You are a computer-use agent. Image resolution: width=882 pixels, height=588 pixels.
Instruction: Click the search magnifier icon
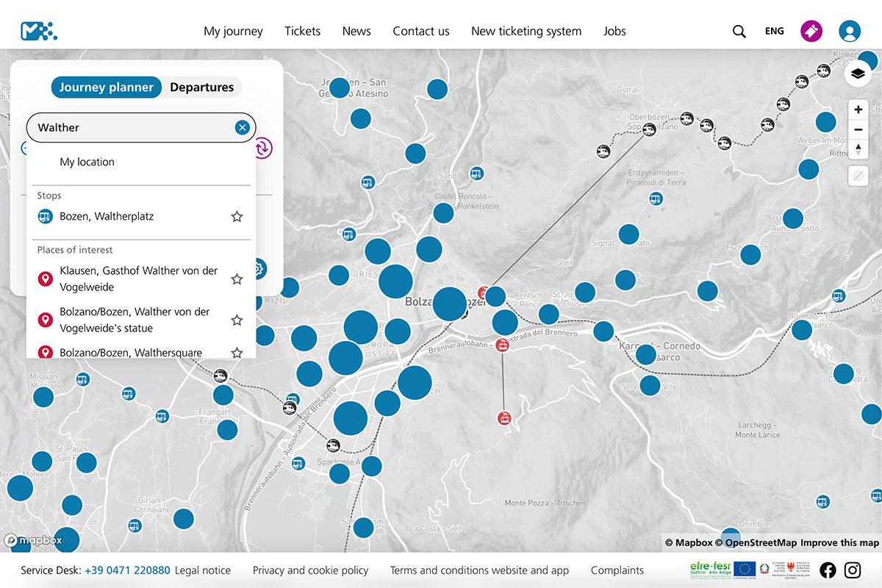pos(739,32)
